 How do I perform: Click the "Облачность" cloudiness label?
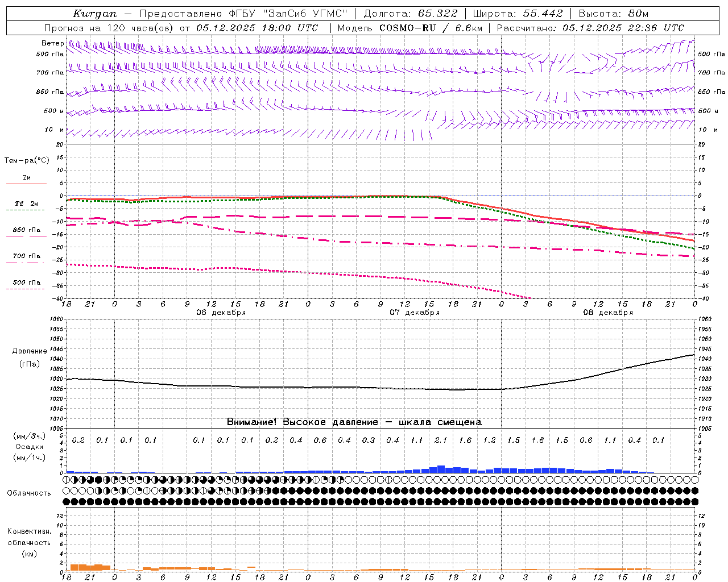coord(28,493)
